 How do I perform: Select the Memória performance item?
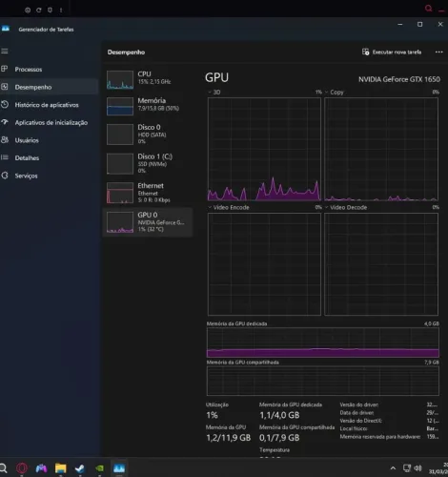(148, 106)
